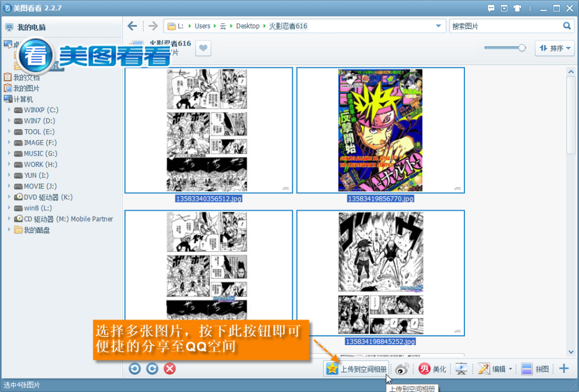Jump to L: in the address path
Viewport: 579px width, 392px height.
pos(180,26)
